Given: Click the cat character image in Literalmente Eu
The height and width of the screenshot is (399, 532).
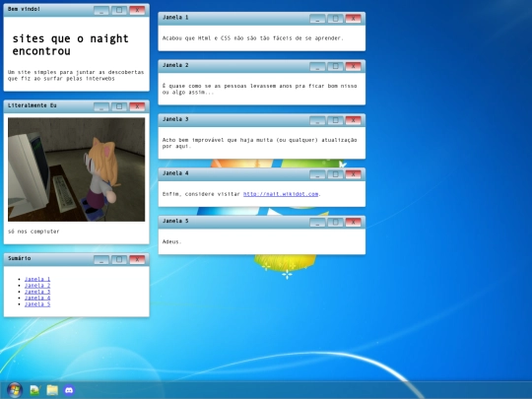Looking at the screenshot, I should (x=76, y=169).
